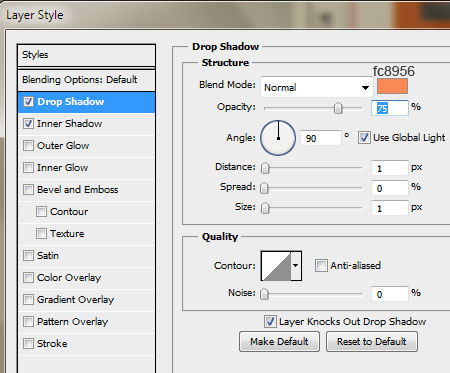The width and height of the screenshot is (450, 373).
Task: Click the Distance pixel value field
Action: tap(390, 168)
